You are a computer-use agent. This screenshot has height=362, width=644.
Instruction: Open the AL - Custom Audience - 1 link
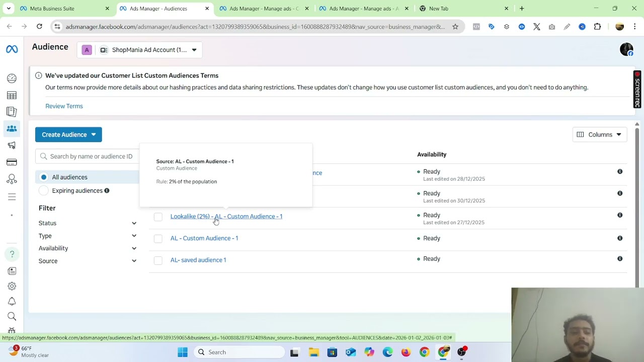[204, 238]
